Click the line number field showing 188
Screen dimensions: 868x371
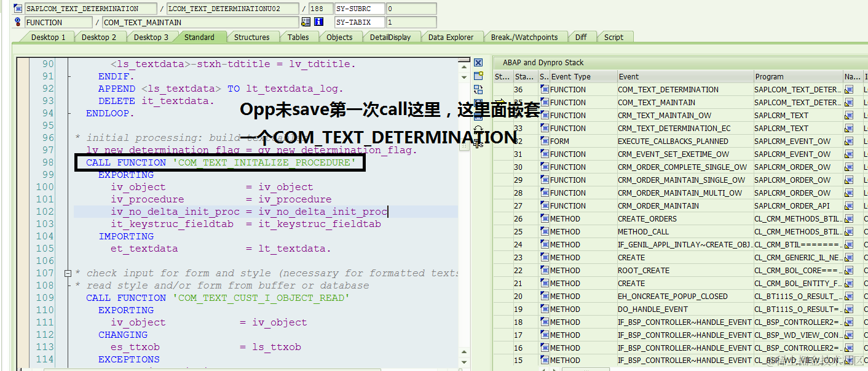(x=320, y=9)
